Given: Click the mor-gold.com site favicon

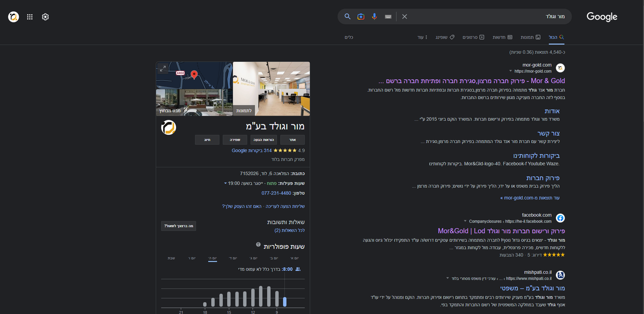Looking at the screenshot, I should tap(560, 68).
